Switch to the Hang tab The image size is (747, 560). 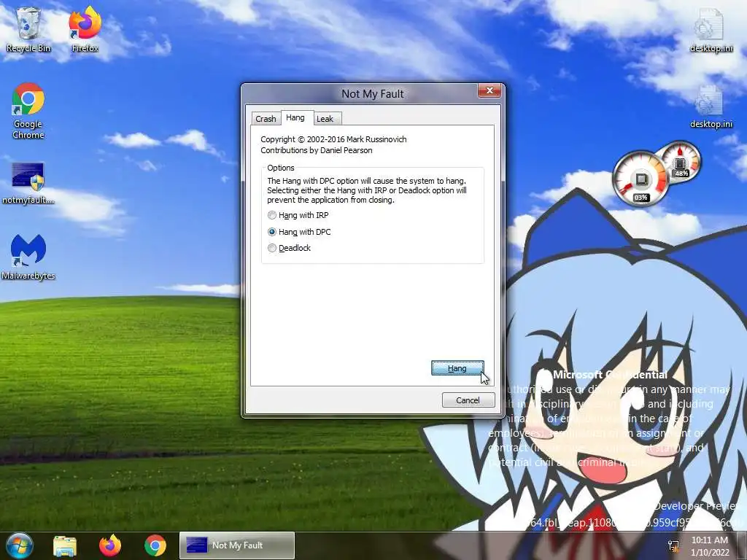point(295,117)
